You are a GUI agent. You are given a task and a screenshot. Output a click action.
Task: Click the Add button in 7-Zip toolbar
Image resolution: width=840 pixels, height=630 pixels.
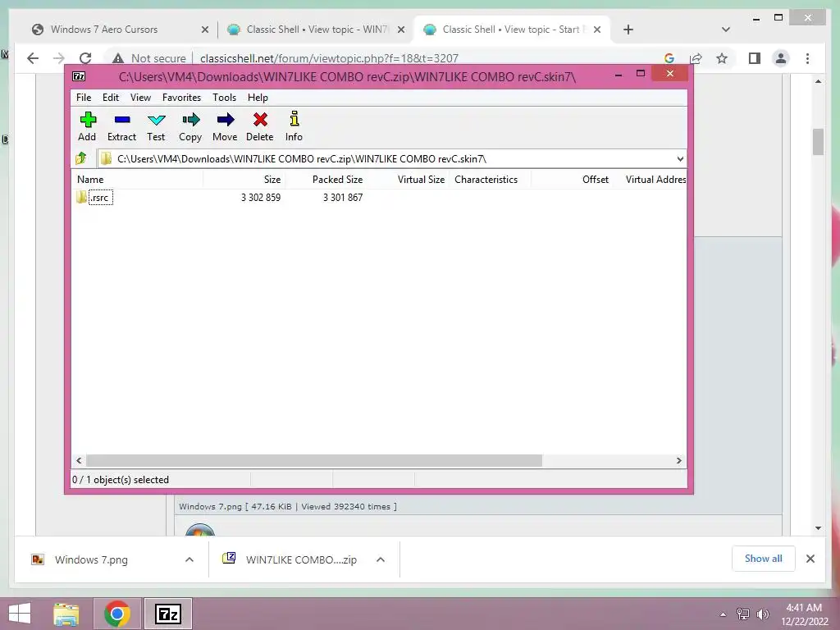click(87, 126)
